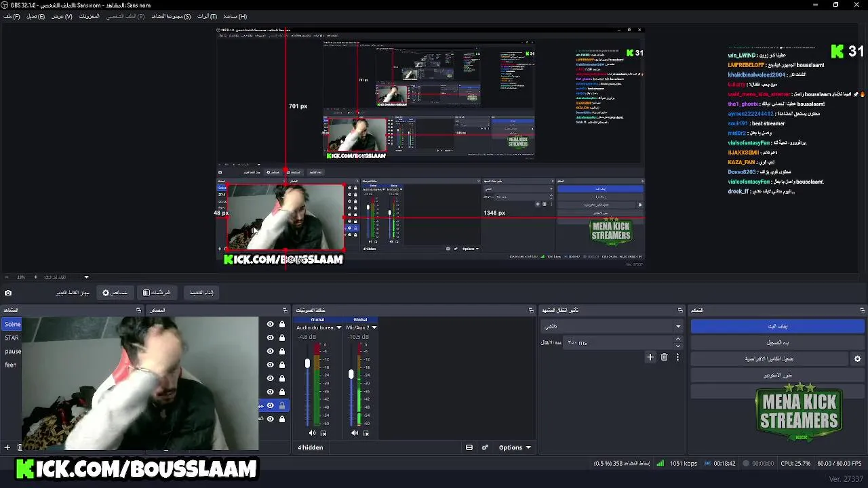Image resolution: width=868 pixels, height=488 pixels.
Task: Add a transition with the plus icon
Action: point(650,357)
